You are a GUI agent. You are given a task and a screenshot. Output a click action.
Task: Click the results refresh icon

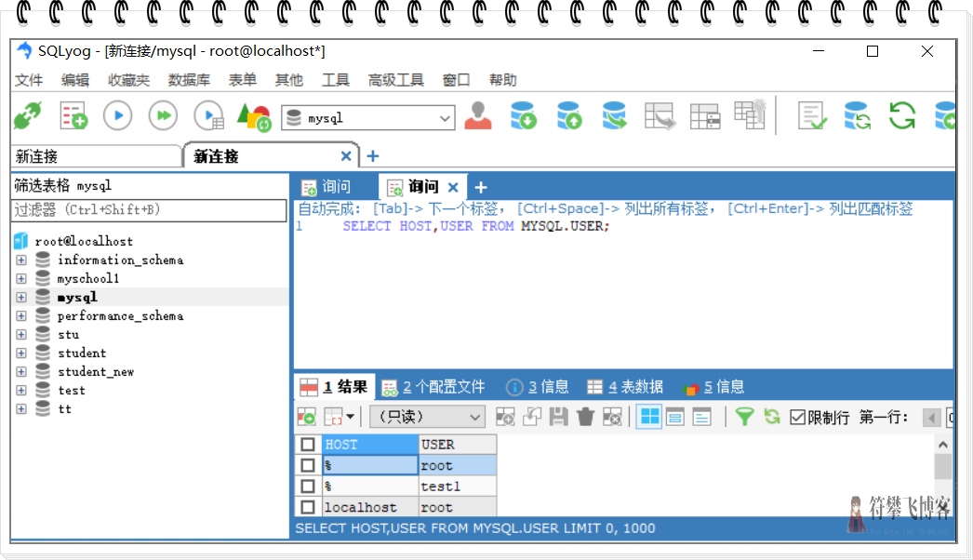(x=772, y=417)
